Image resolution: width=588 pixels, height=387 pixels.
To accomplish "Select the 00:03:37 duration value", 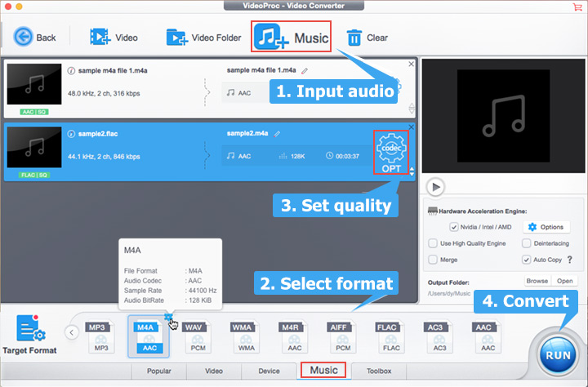I will point(342,156).
